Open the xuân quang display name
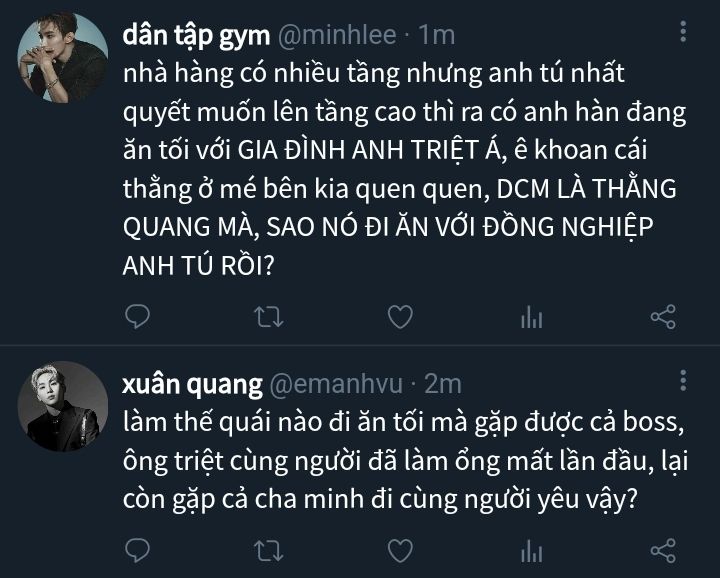The image size is (720, 578). tap(192, 384)
